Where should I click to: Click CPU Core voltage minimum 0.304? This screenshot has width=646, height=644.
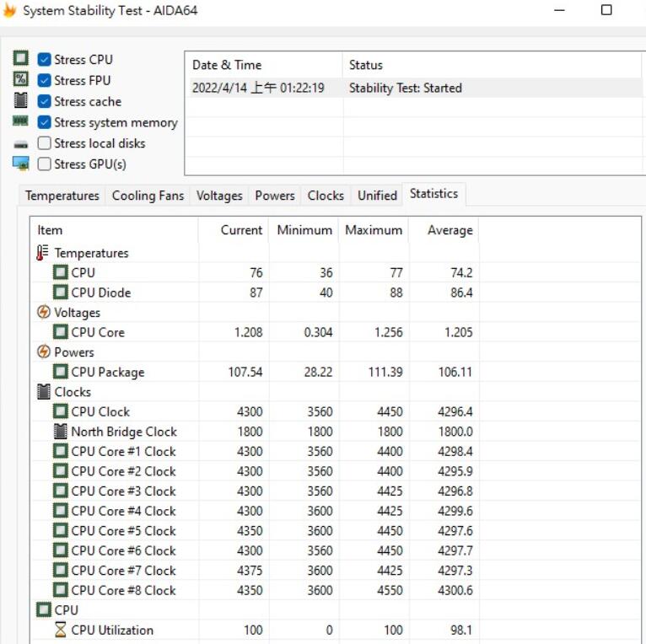[318, 332]
